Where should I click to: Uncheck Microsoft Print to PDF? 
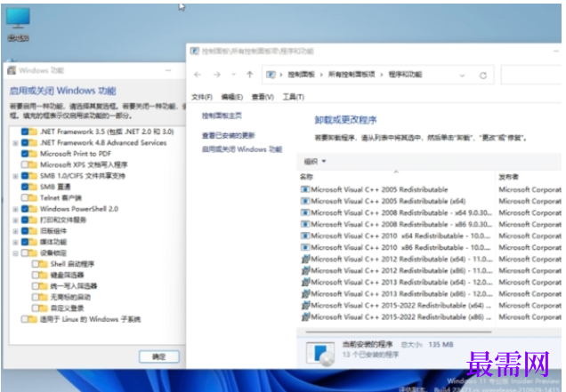pos(25,154)
